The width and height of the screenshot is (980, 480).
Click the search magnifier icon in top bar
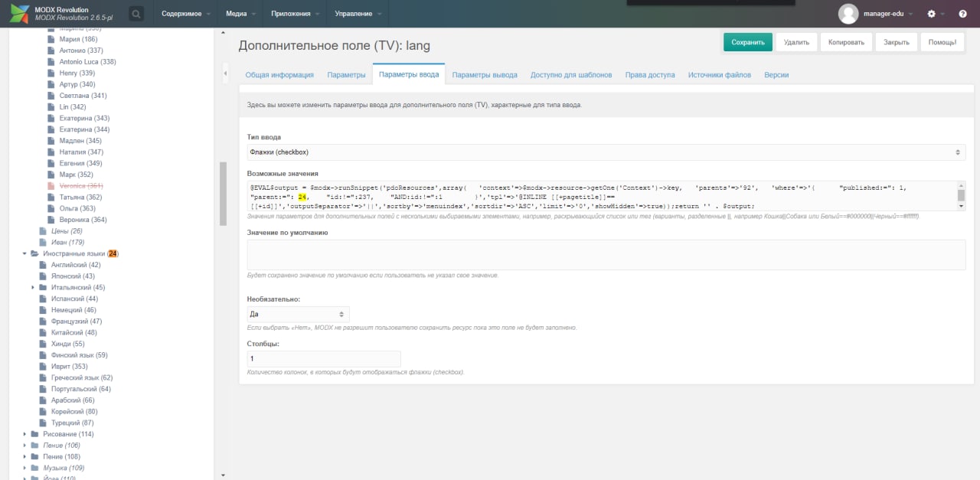tap(136, 14)
